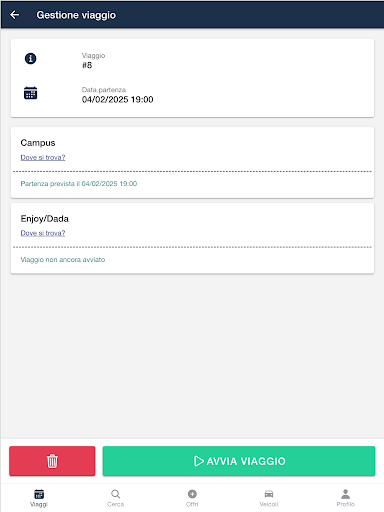Click the info icon beside Viaggio #8
The height and width of the screenshot is (512, 384).
tap(30, 59)
